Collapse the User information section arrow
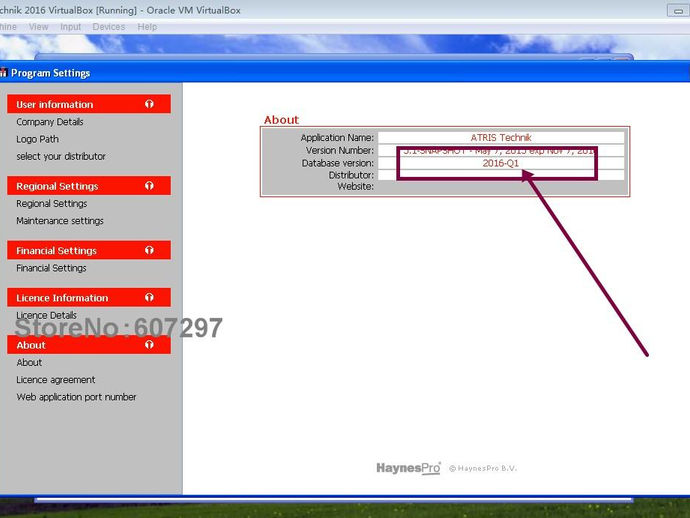This screenshot has height=518, width=690. (149, 104)
